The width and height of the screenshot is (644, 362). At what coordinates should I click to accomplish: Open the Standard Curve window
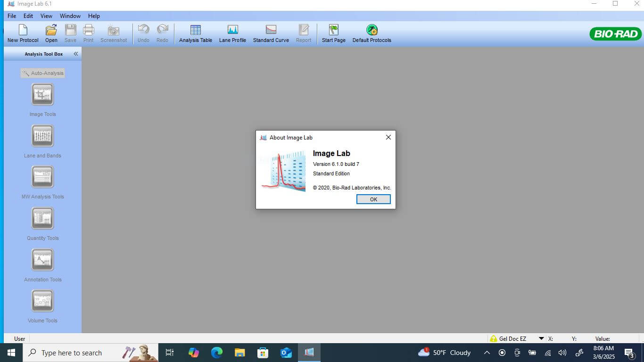[x=271, y=33]
